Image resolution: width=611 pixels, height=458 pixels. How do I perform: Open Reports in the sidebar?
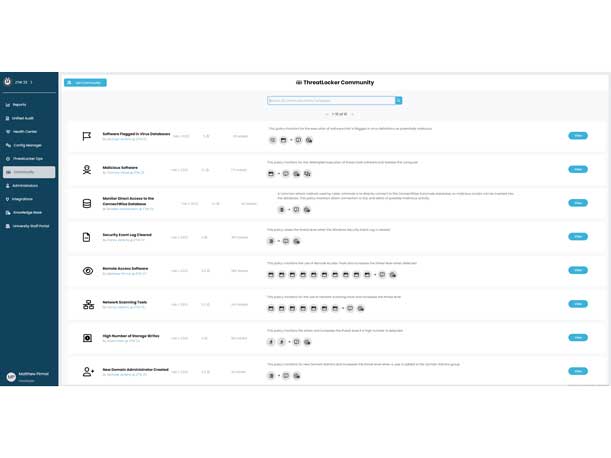(20, 105)
